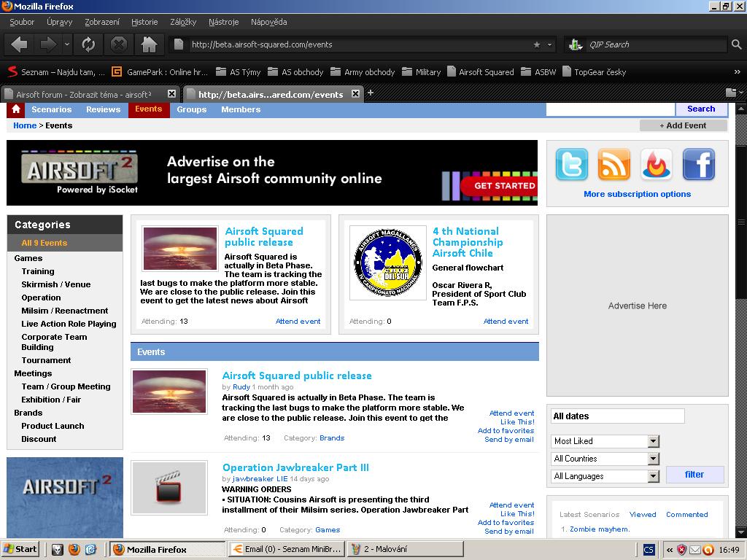Open the RSS feed icon
Viewport: 747px width, 560px height.
point(614,165)
